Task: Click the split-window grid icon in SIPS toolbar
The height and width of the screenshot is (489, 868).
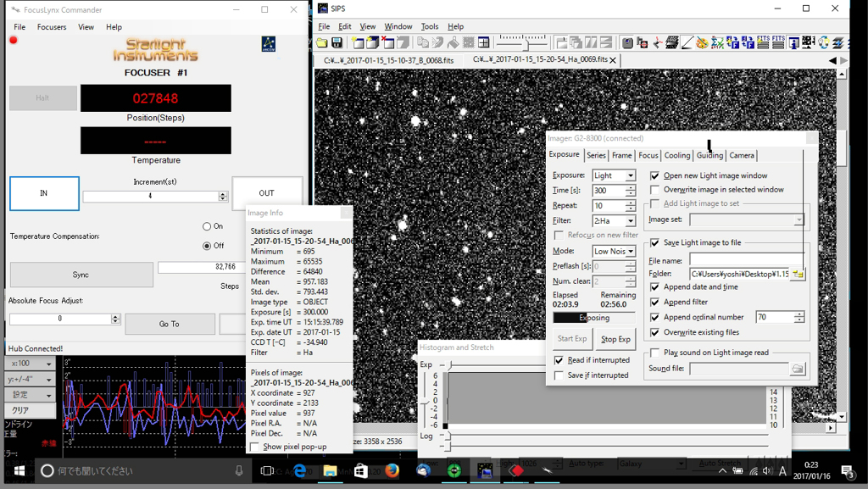Action: pyautogui.click(x=483, y=42)
